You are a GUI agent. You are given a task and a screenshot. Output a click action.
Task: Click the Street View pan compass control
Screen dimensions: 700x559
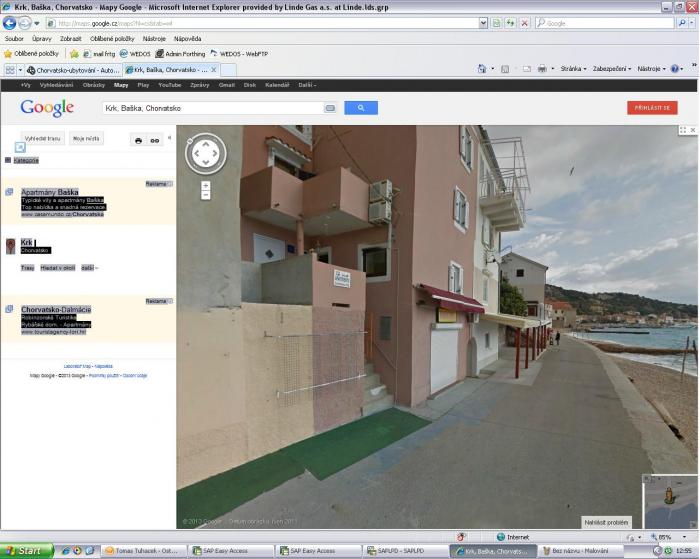pos(205,153)
